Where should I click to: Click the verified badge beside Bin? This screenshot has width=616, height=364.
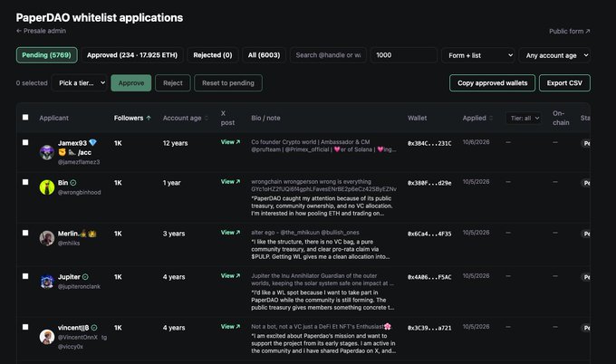[73, 183]
